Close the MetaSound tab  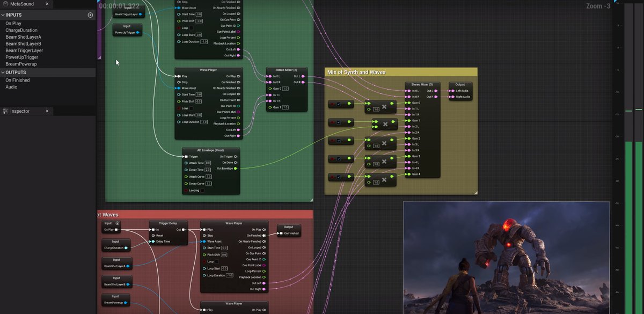pyautogui.click(x=47, y=4)
